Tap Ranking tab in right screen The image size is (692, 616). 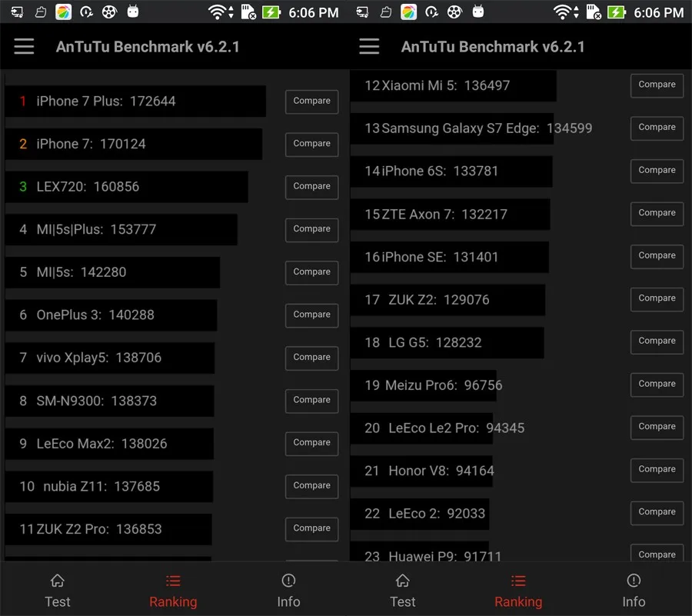pos(518,591)
